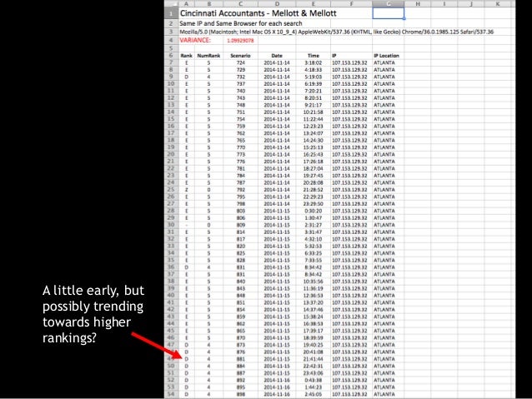
Task: Select column header F
Action: point(351,3)
